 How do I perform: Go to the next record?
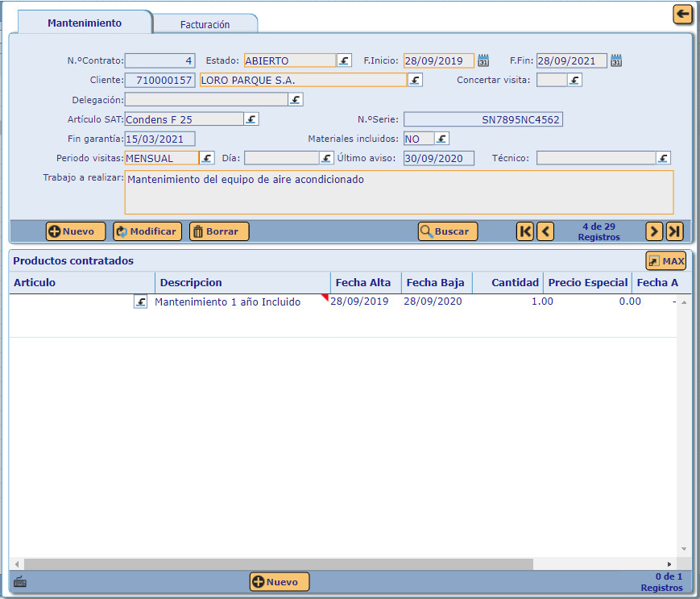(x=654, y=231)
